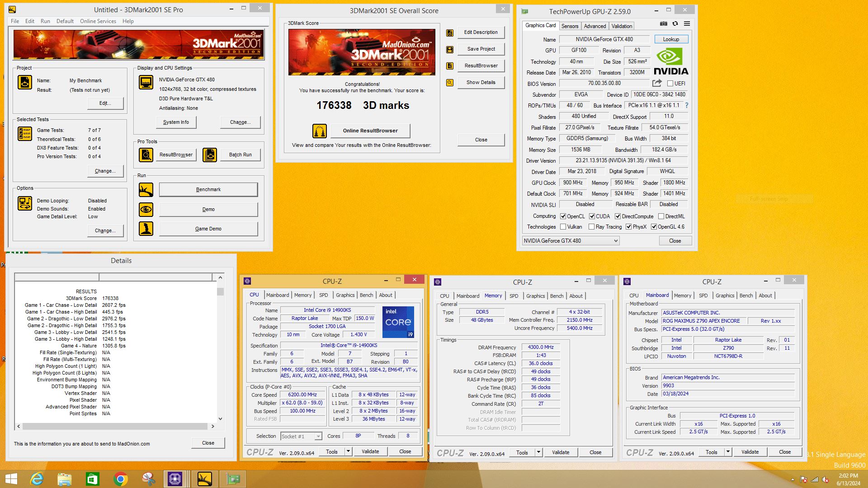Toggle the CUDA checkbox
The height and width of the screenshot is (488, 868).
592,216
